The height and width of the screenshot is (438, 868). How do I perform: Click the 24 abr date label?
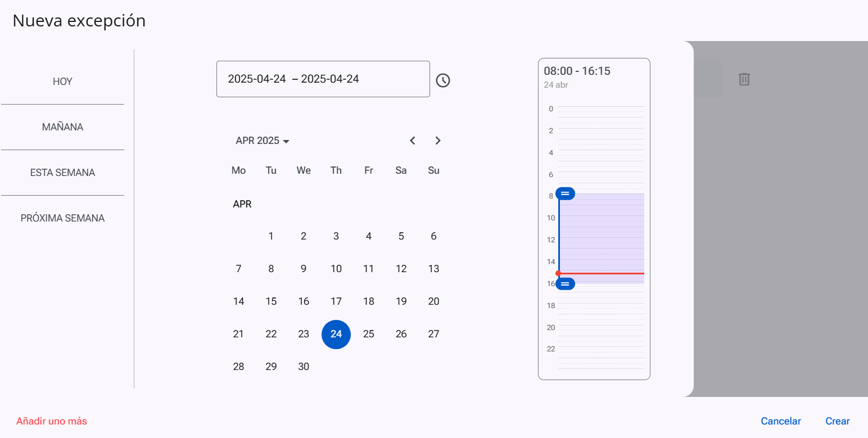pos(556,85)
